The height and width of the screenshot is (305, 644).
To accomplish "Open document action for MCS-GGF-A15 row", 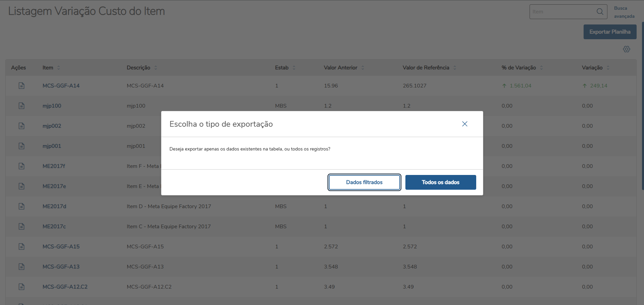I will 21,247.
